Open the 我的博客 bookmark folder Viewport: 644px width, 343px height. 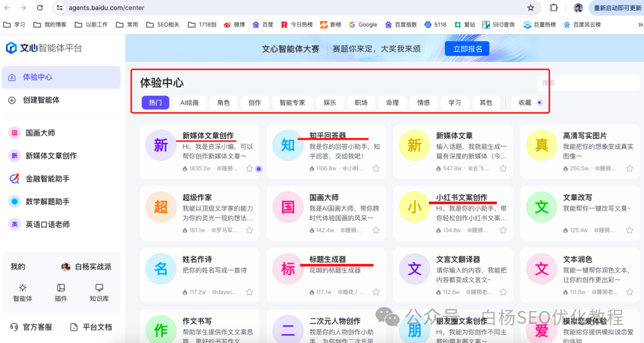49,24
